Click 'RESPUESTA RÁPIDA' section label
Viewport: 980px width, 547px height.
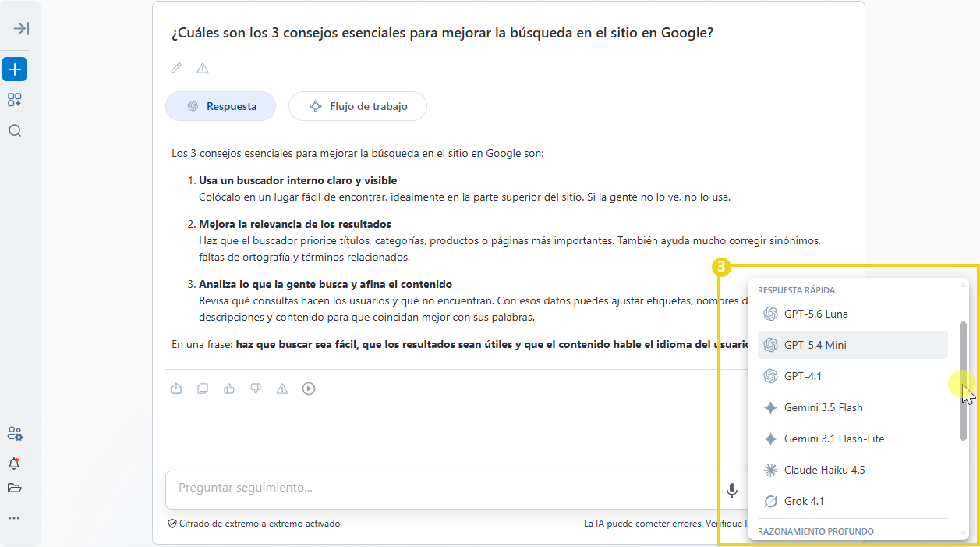[796, 290]
